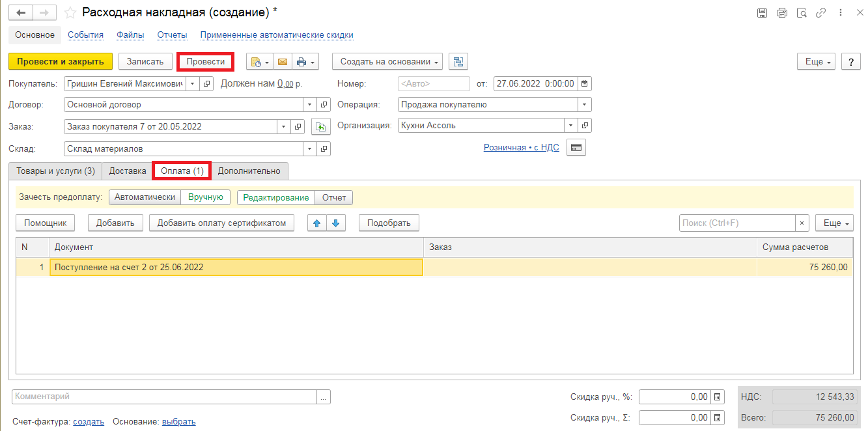Open the Создать на основании dropdown

[x=387, y=62]
